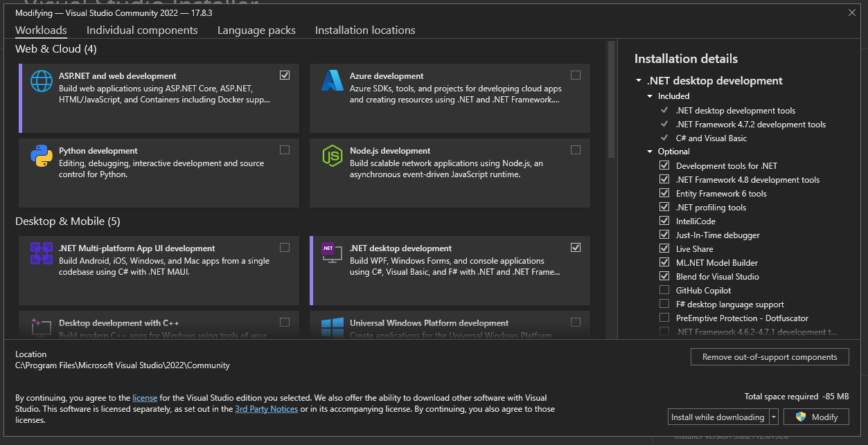Click the Modify button
868x445 pixels.
coord(815,417)
